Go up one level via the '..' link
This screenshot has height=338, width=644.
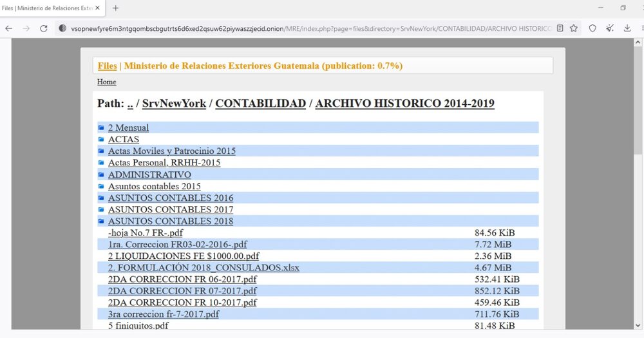130,104
